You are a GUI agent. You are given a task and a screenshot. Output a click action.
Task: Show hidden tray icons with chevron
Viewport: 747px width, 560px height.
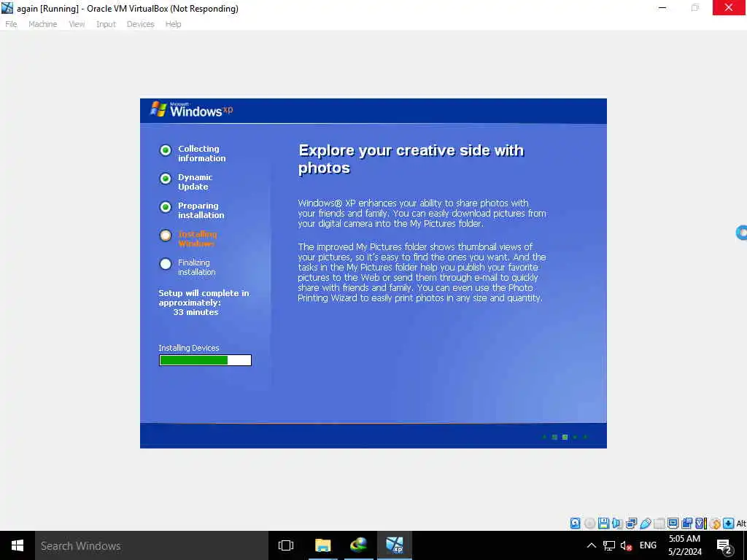click(x=591, y=545)
